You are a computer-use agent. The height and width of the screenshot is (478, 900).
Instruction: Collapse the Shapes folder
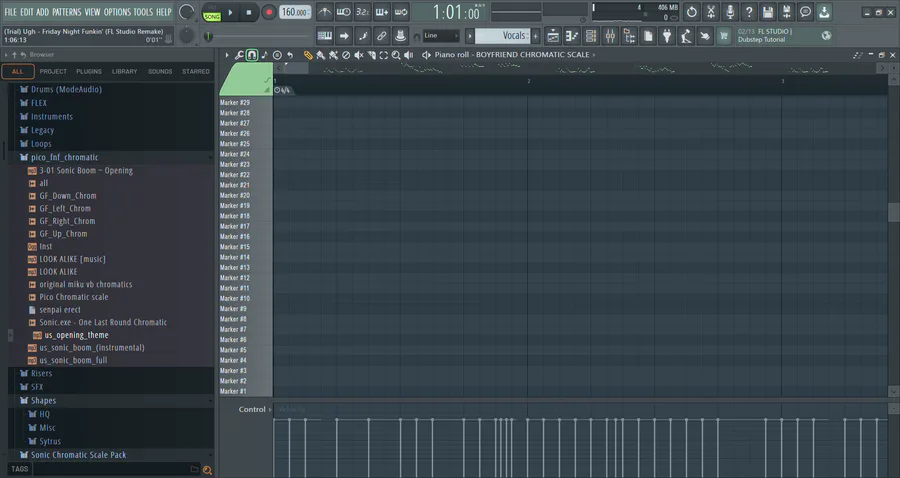[x=43, y=401]
